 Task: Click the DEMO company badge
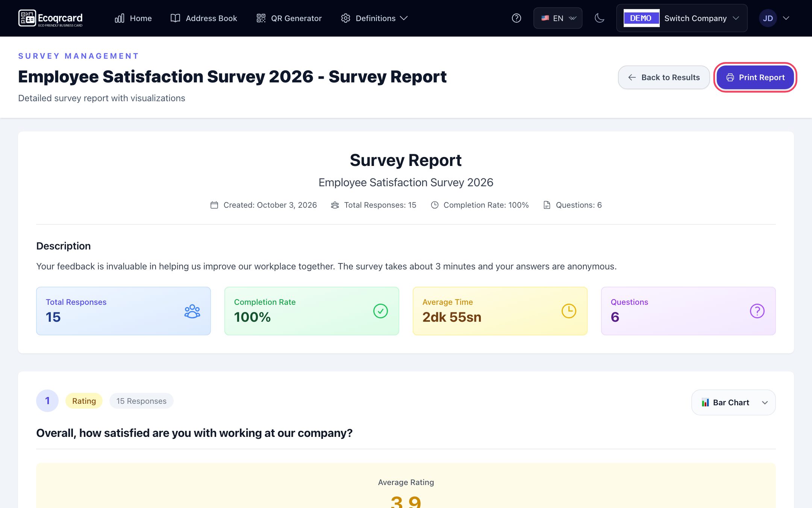click(641, 18)
